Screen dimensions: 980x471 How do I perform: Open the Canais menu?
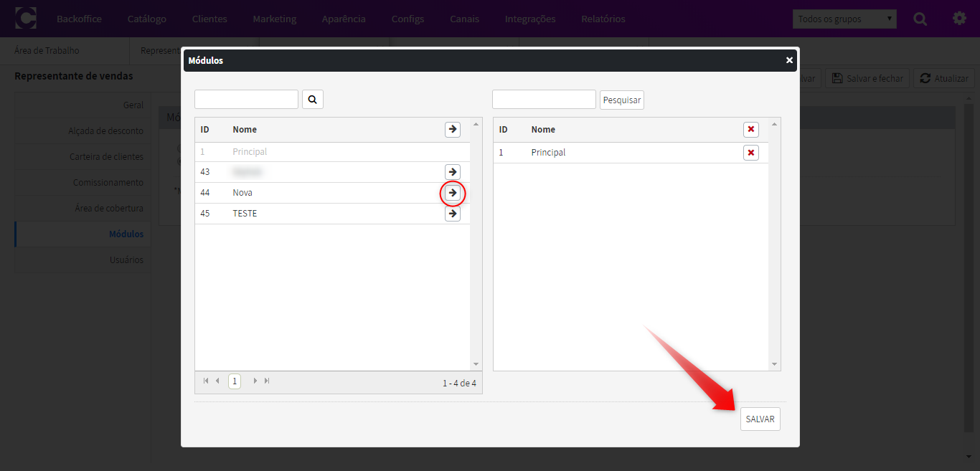pos(464,19)
